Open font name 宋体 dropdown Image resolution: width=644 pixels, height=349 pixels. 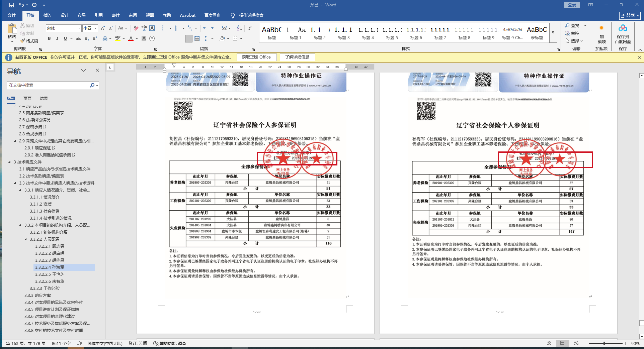coord(79,28)
